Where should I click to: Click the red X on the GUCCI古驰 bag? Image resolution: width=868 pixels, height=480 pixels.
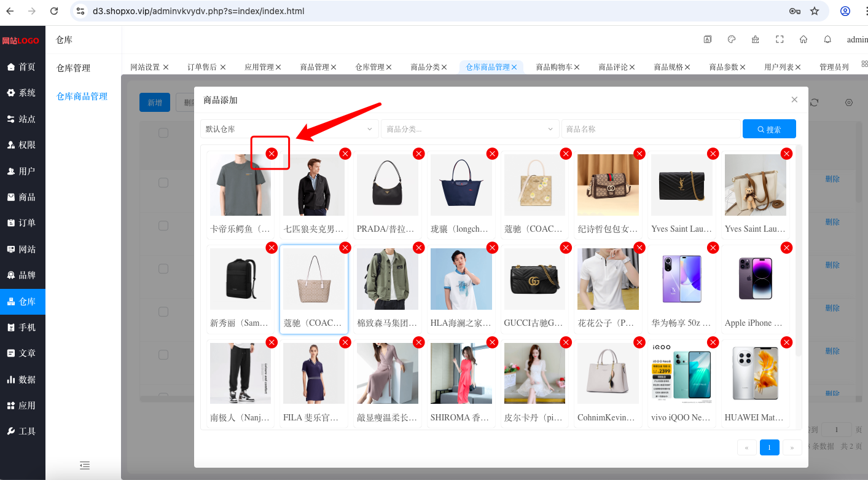566,248
